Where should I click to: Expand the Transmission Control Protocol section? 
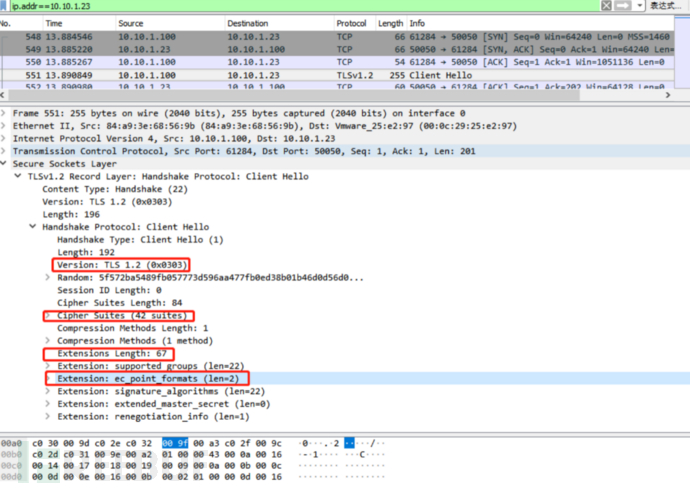[x=5, y=151]
